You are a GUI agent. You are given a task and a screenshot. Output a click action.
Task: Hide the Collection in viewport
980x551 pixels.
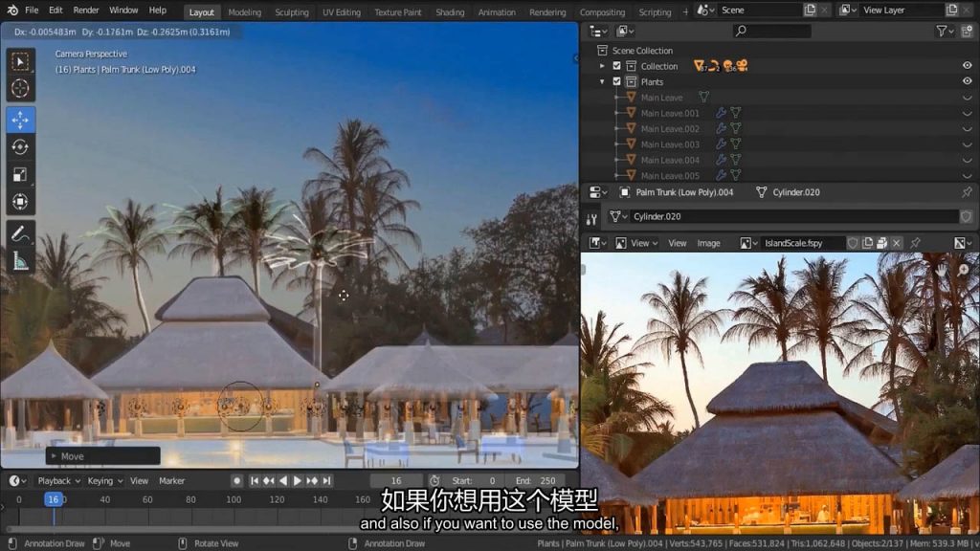coord(967,66)
